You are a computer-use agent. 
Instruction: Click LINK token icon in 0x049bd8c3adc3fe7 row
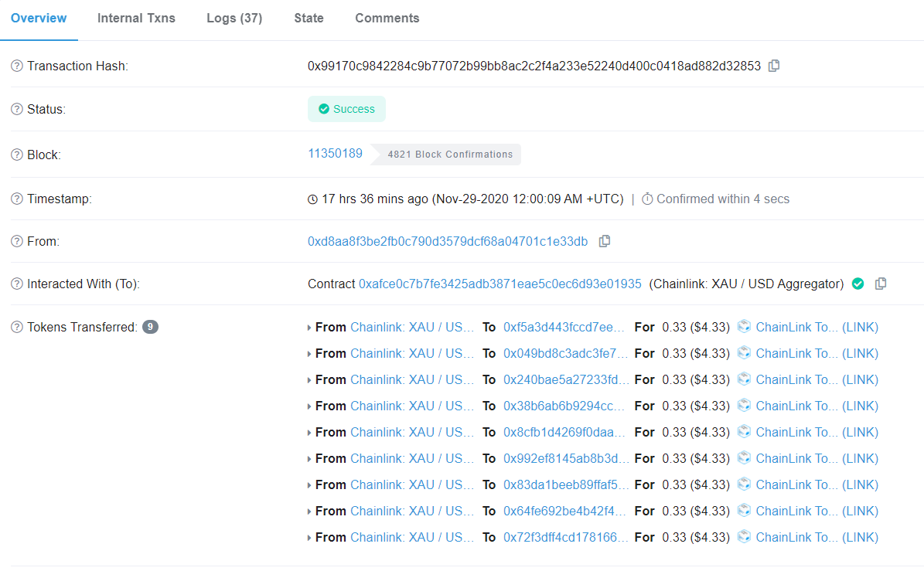pyautogui.click(x=745, y=353)
